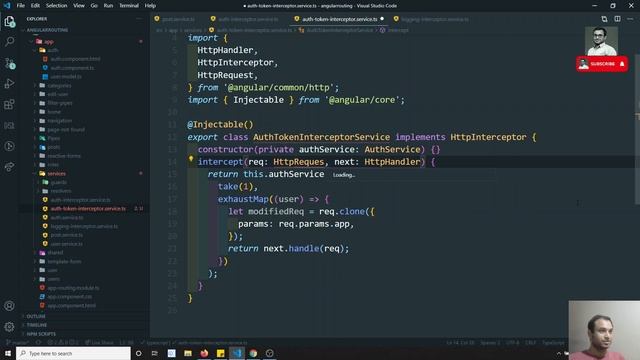This screenshot has height=360, width=640.
Task: Expand the navigation folder
Action: pos(60,121)
